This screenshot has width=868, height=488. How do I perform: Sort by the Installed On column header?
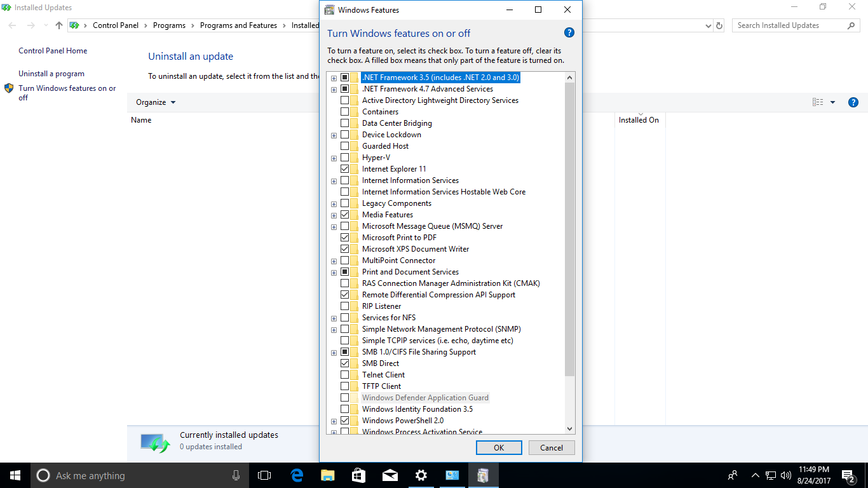(639, 120)
